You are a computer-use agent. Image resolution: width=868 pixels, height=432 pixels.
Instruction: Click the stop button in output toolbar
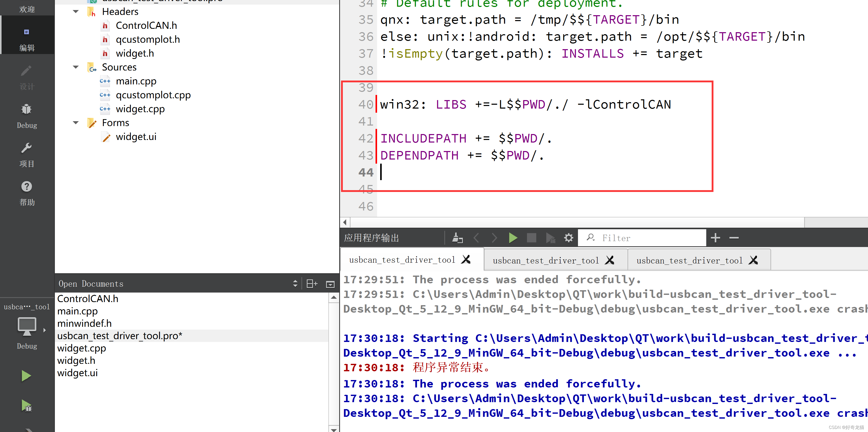531,238
